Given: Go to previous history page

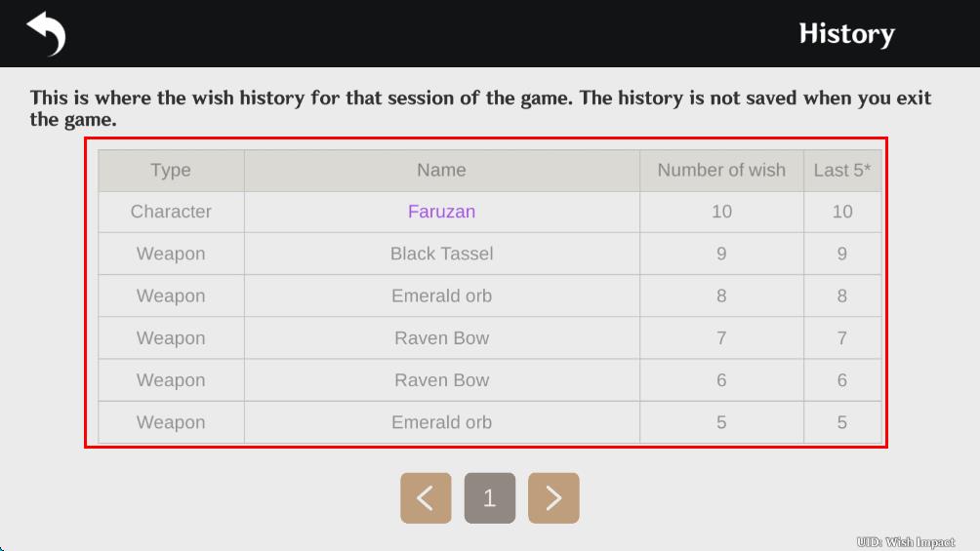Looking at the screenshot, I should tap(426, 498).
